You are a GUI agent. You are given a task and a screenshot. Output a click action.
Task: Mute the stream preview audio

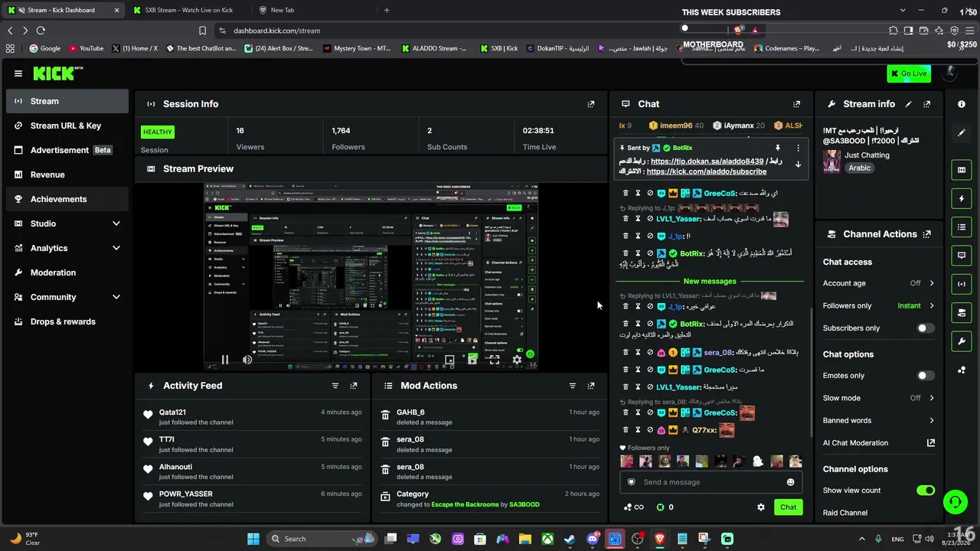coord(247,360)
